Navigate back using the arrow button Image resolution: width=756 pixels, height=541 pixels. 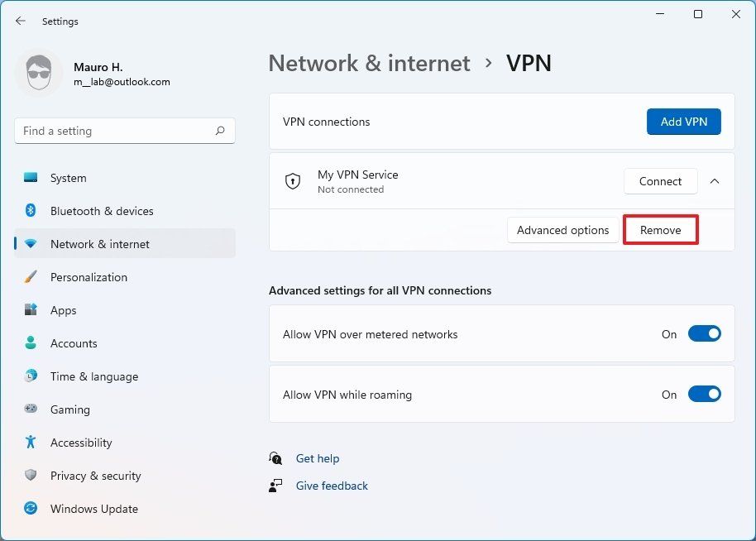(20, 21)
